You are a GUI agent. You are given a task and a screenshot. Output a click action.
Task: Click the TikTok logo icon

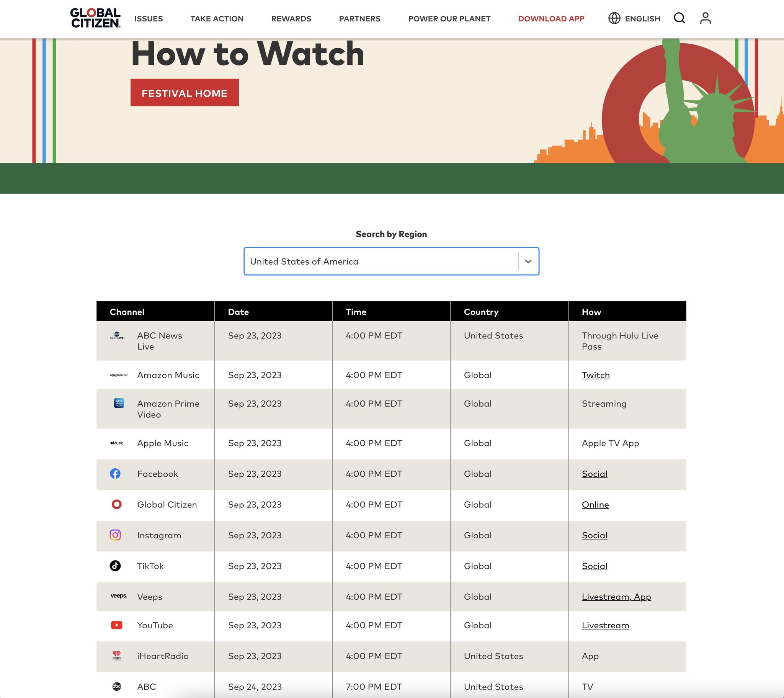[115, 566]
